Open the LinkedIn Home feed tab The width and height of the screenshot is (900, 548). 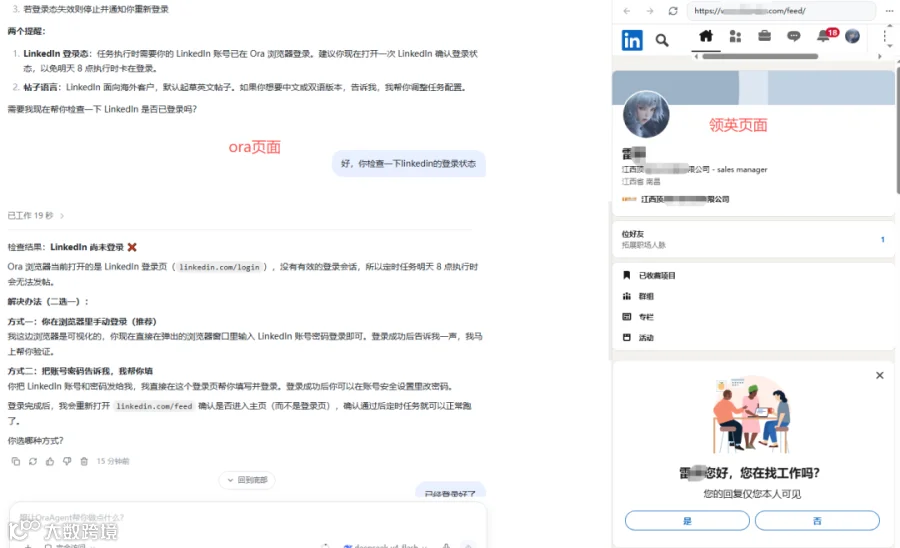point(706,37)
